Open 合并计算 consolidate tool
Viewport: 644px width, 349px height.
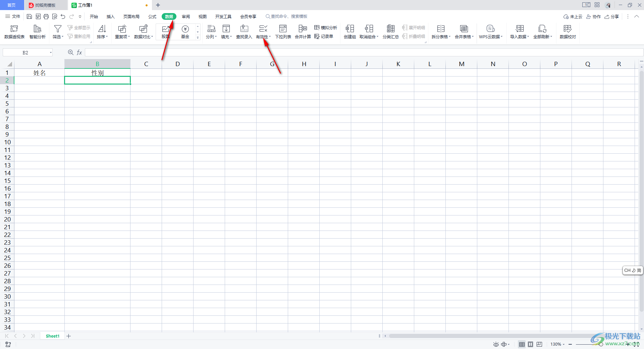(x=303, y=32)
